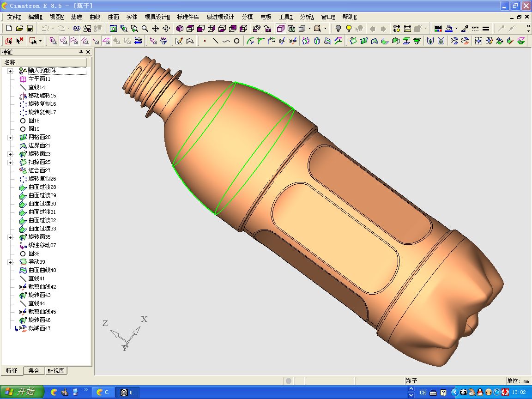
Task: Select the magnifier Zoom tool
Action: coord(145,29)
